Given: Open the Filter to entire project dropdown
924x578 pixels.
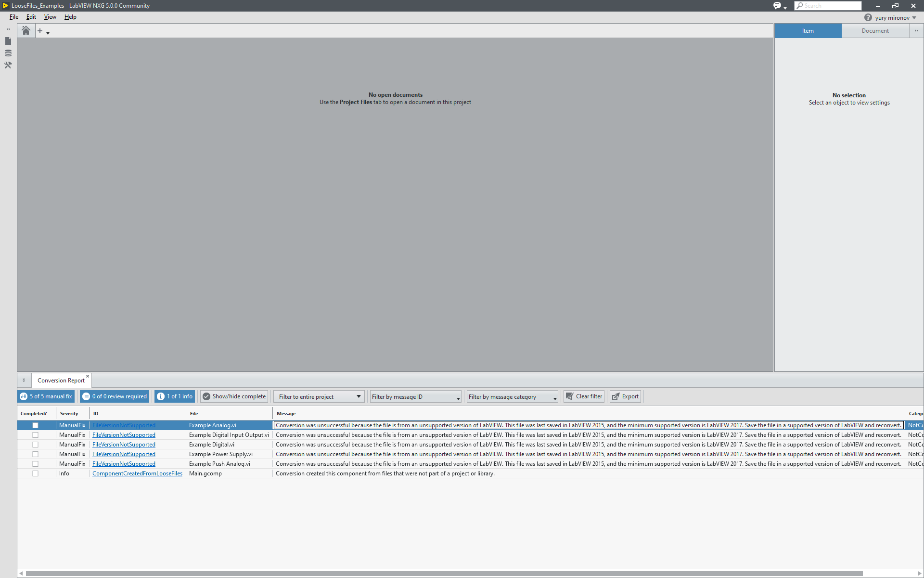Looking at the screenshot, I should [x=319, y=396].
